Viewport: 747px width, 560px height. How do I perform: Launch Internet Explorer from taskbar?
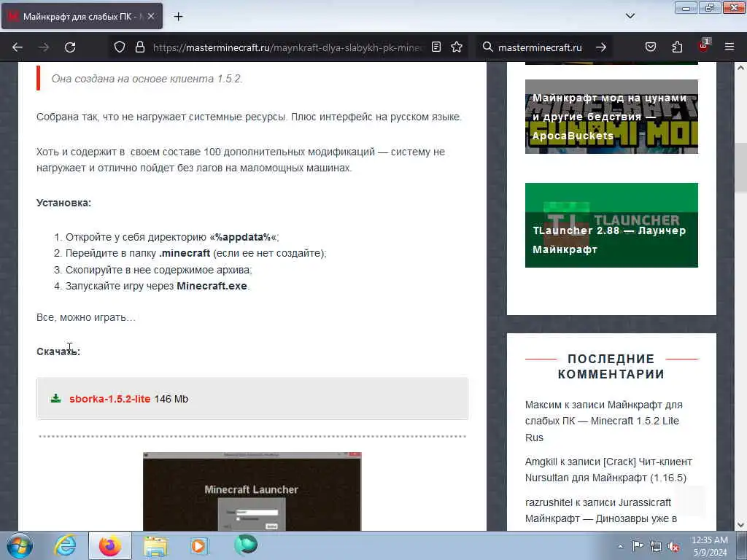pos(65,545)
